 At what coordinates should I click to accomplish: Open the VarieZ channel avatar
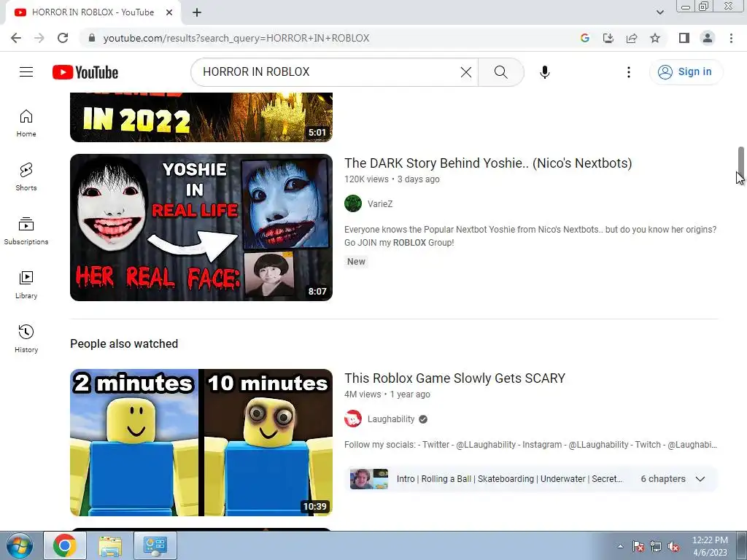(x=353, y=204)
